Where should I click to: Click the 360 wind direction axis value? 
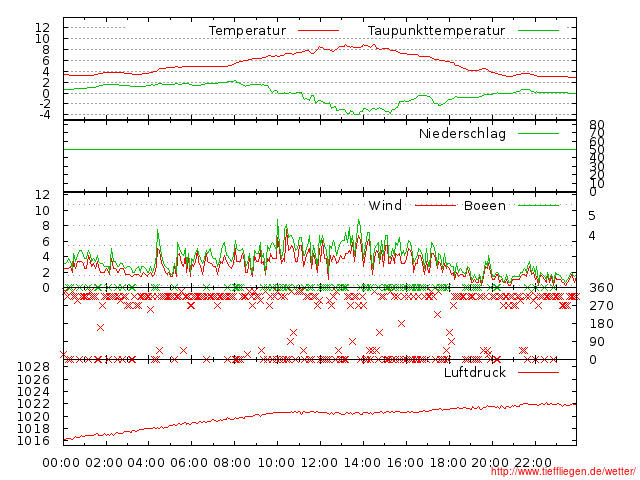pyautogui.click(x=601, y=288)
